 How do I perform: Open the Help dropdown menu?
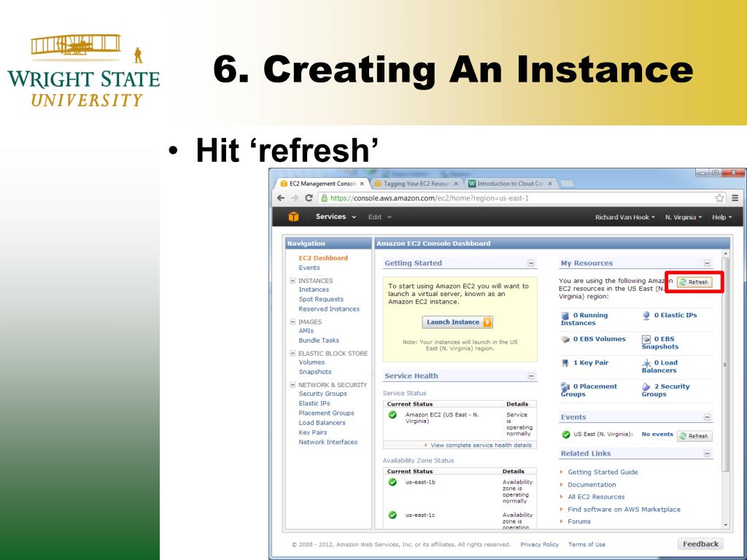pyautogui.click(x=721, y=217)
